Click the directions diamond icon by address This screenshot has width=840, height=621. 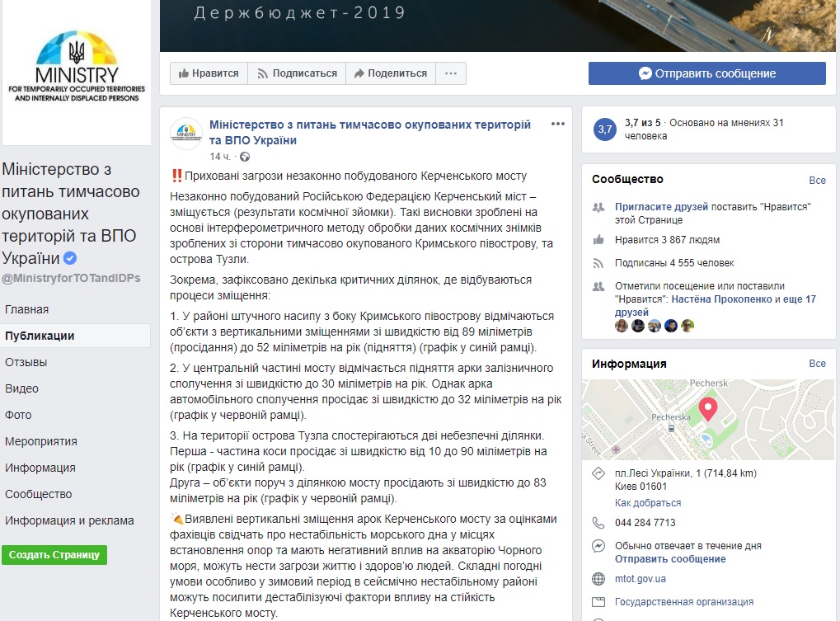(x=598, y=473)
